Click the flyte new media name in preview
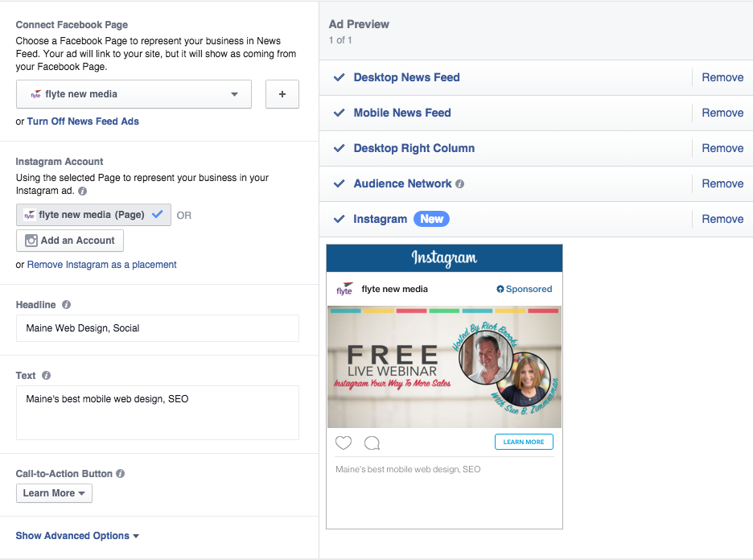This screenshot has height=560, width=753. [394, 289]
